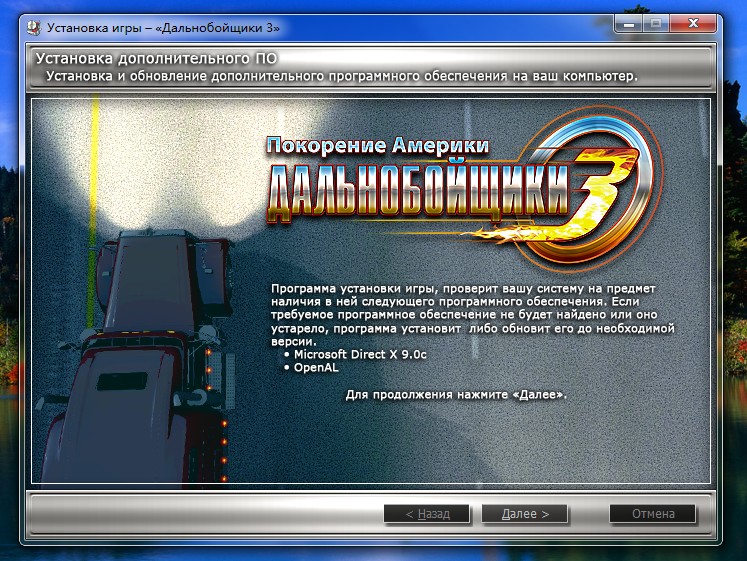Click the installer icon in the title bar
Screen dimensions: 747x561
34,28
